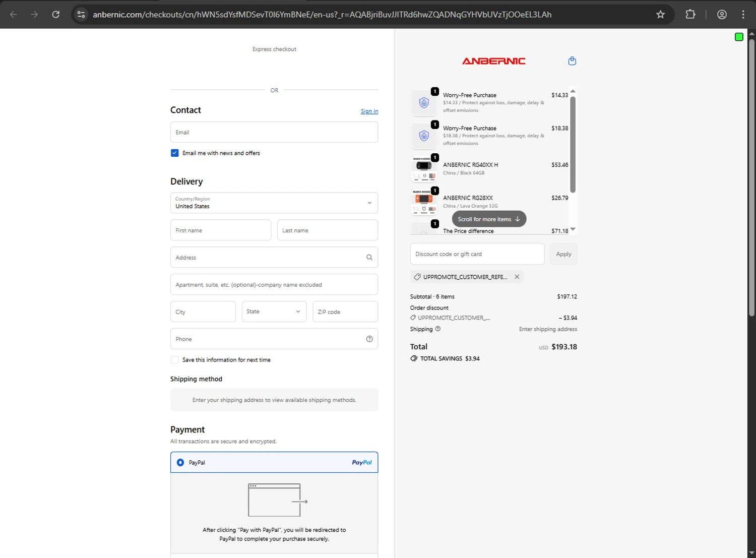
Task: Click green extension indicator square
Action: pos(739,37)
